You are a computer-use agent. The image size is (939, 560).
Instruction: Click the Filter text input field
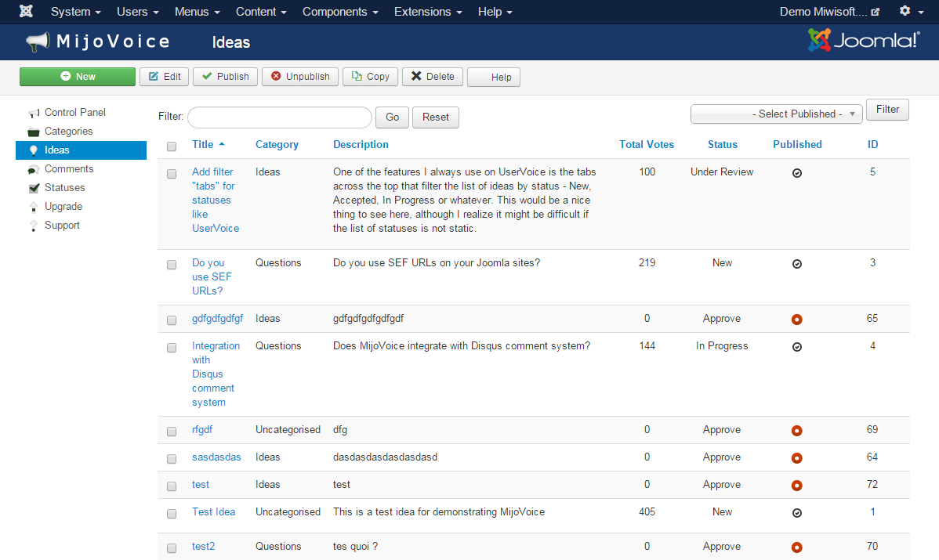click(279, 117)
